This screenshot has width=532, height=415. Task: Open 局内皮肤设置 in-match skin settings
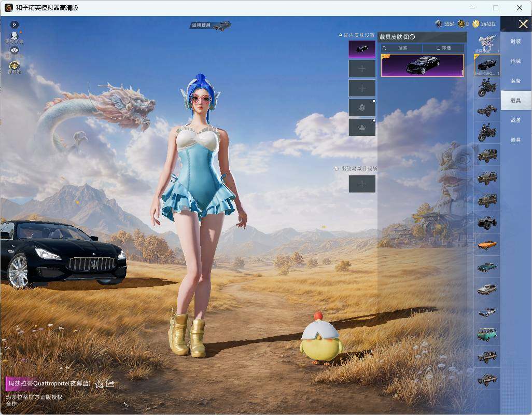(357, 35)
